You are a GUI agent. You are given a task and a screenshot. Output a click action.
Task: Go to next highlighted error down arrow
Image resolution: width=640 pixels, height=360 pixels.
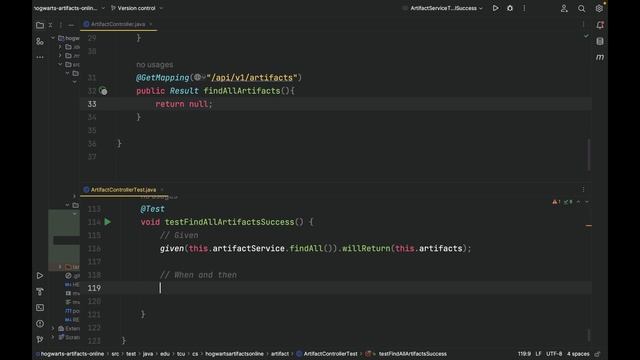click(587, 202)
